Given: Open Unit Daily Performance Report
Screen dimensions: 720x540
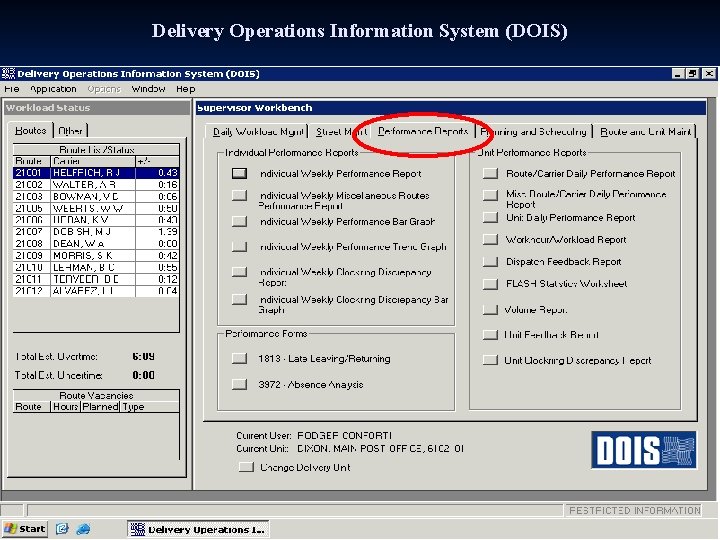Looking at the screenshot, I should (490, 217).
